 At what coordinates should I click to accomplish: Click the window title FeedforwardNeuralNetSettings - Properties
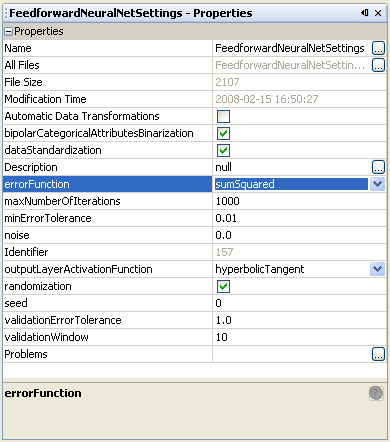(131, 13)
